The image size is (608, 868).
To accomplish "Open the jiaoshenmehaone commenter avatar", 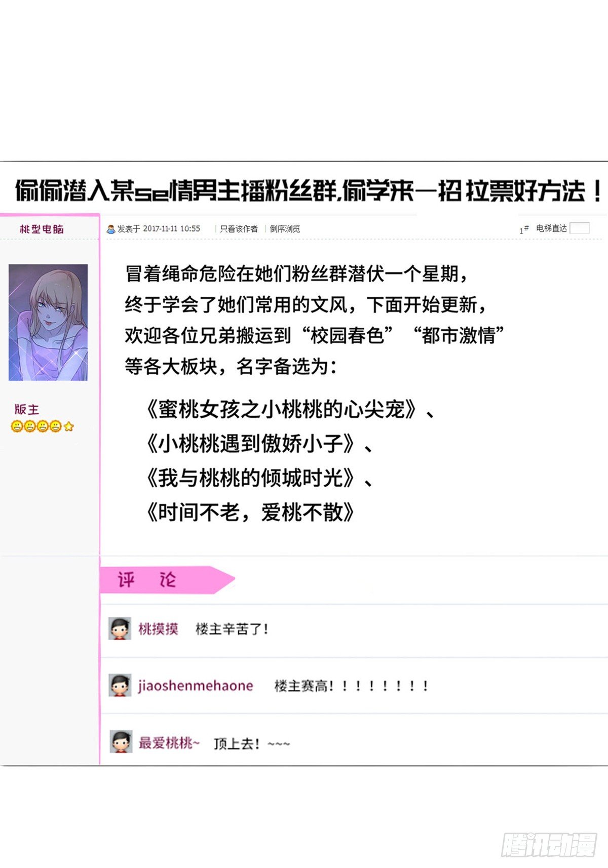I will coord(120,685).
